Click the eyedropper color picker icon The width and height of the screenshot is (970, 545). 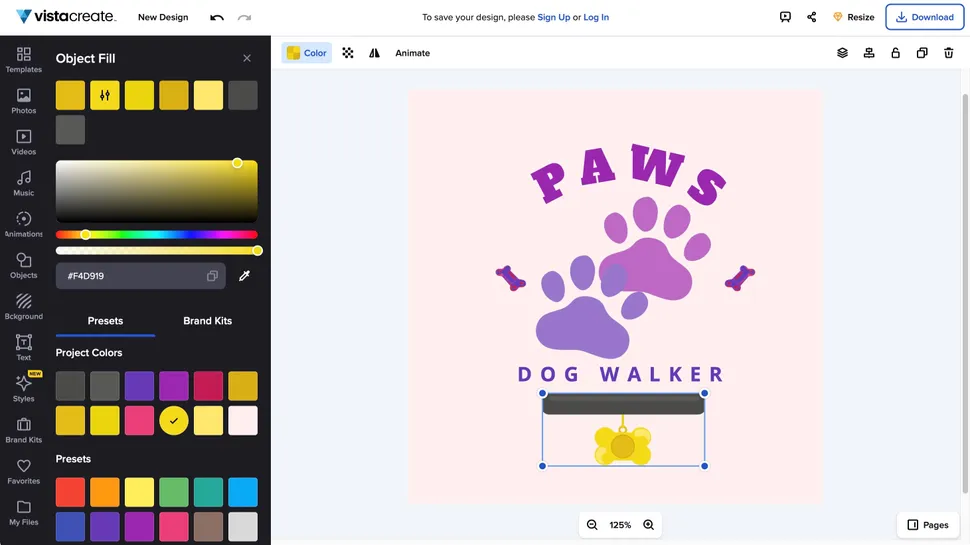[244, 276]
